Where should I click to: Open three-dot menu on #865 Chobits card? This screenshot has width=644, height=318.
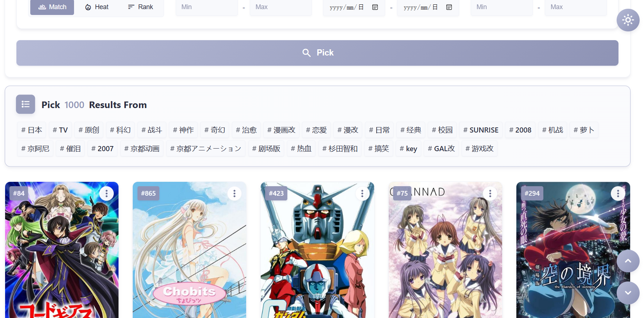234,193
